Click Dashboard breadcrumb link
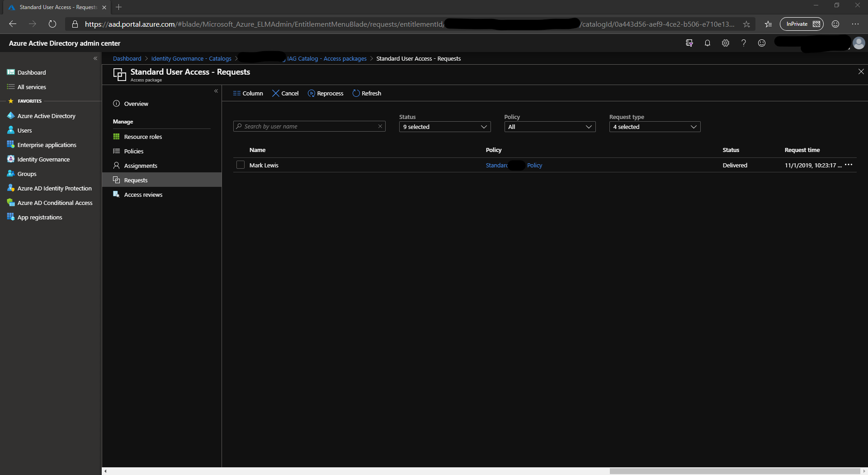Viewport: 868px width, 475px height. pyautogui.click(x=127, y=59)
